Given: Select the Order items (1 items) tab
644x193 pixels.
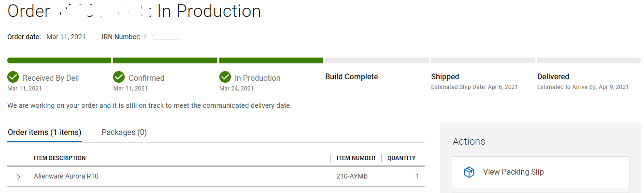Looking at the screenshot, I should tap(44, 132).
